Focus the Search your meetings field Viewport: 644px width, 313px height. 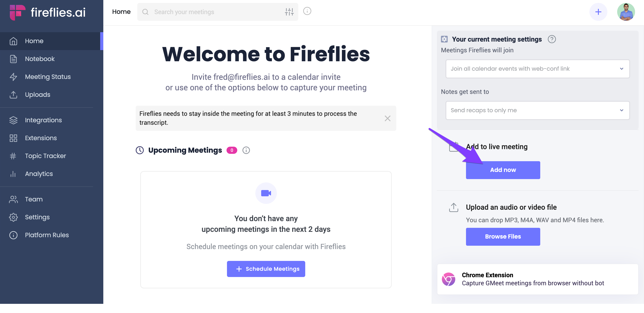coord(212,12)
